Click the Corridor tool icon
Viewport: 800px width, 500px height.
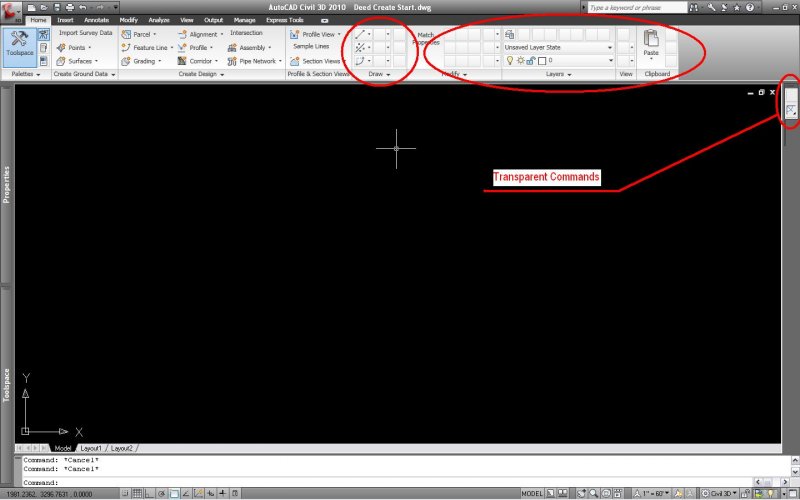coord(182,61)
